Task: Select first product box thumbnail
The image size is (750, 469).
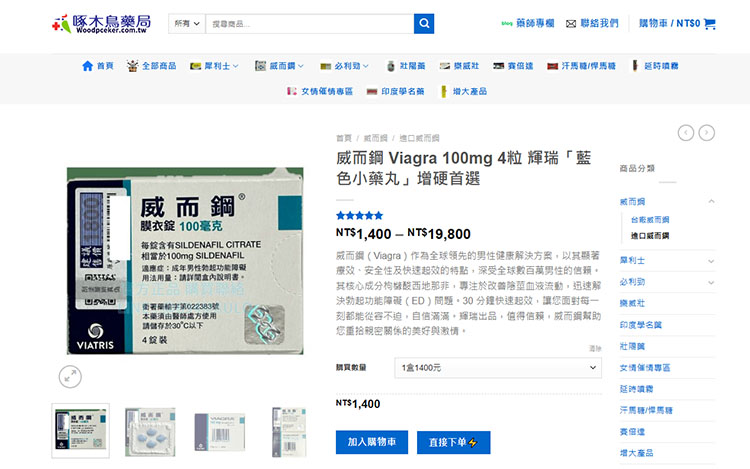Action: click(x=80, y=431)
